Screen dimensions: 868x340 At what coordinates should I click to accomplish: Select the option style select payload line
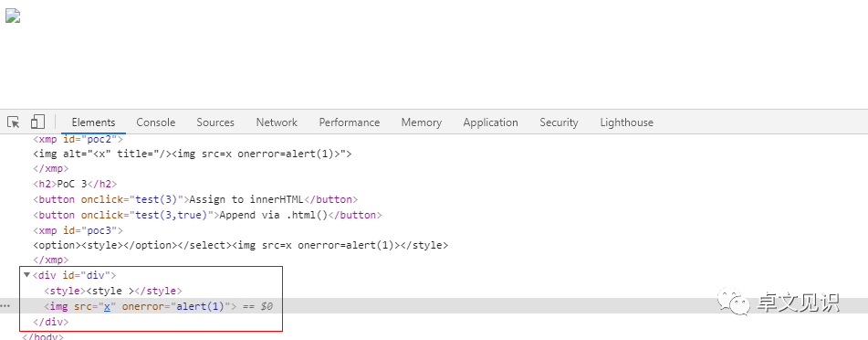[x=240, y=245]
